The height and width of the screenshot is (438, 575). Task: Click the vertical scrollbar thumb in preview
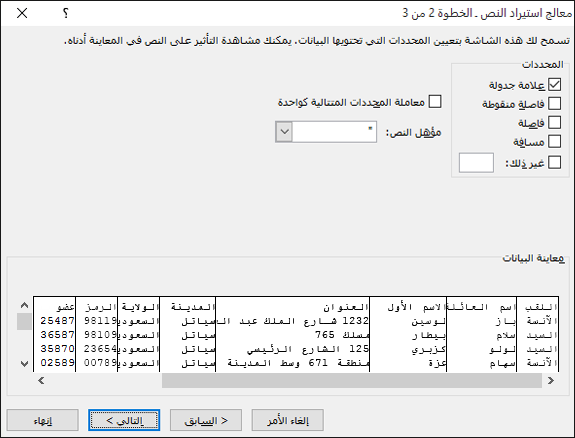point(24,321)
